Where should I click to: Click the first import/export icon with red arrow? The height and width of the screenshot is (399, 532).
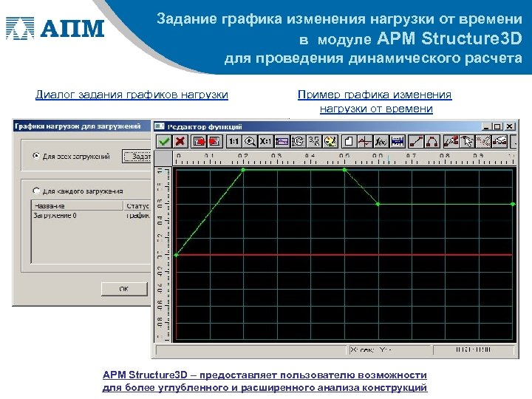coord(199,141)
